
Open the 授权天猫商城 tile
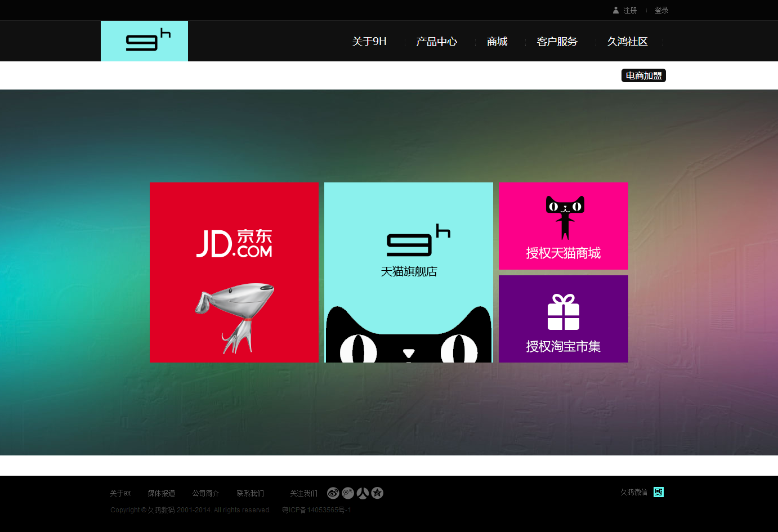(564, 226)
